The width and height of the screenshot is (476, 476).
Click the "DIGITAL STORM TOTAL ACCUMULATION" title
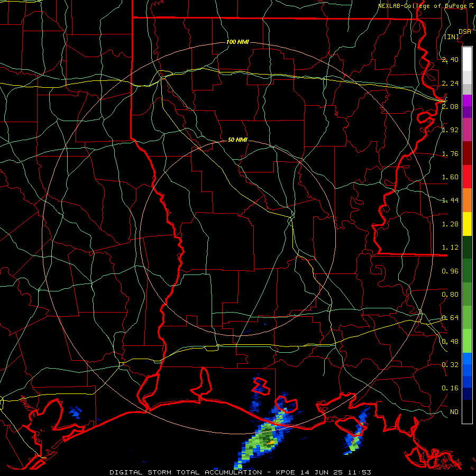186,472
